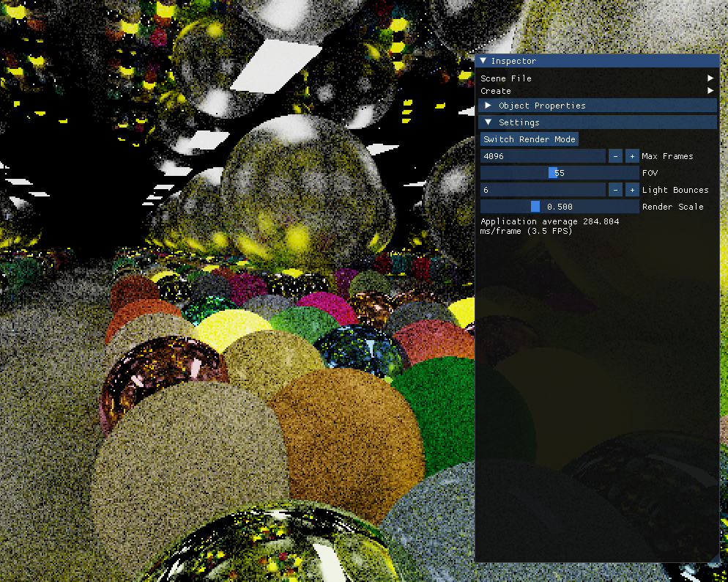Click the Max Frames label
The image size is (728, 582).
[x=667, y=156]
